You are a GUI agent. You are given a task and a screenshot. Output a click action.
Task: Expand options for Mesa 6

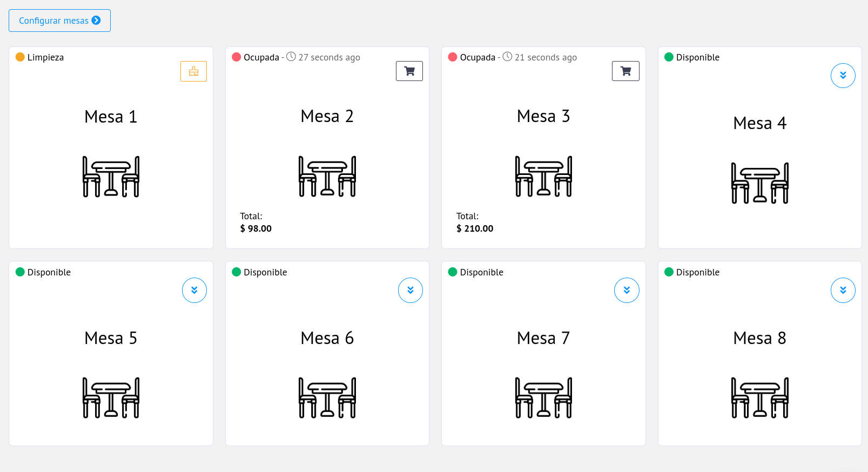411,291
